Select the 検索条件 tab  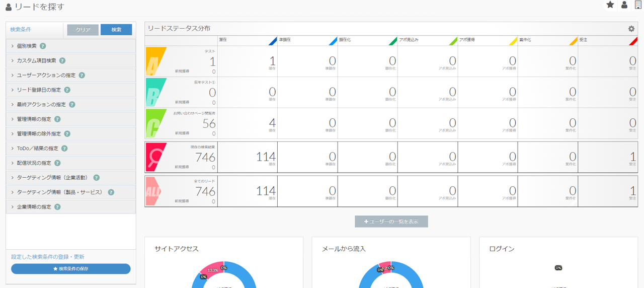(x=21, y=30)
